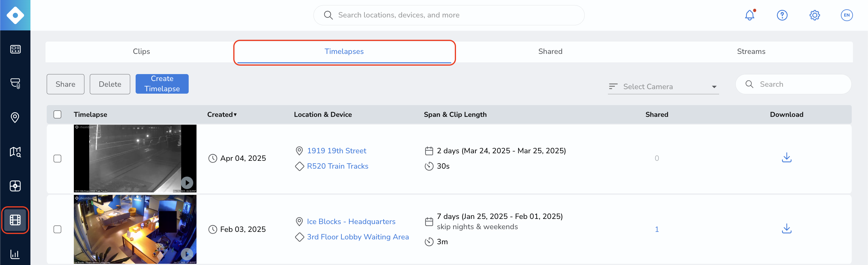Click the Location & Device column header

[x=323, y=114]
